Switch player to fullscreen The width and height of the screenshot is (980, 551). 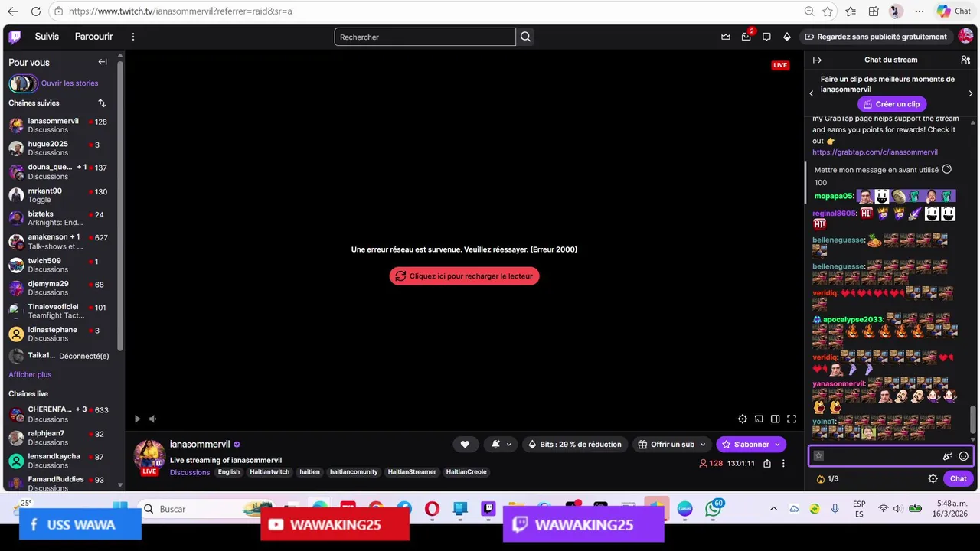tap(792, 419)
